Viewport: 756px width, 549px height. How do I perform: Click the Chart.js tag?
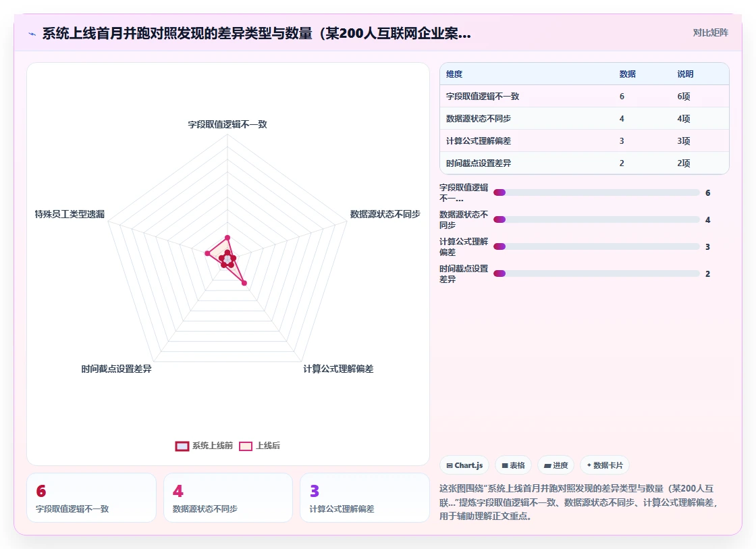(x=464, y=465)
